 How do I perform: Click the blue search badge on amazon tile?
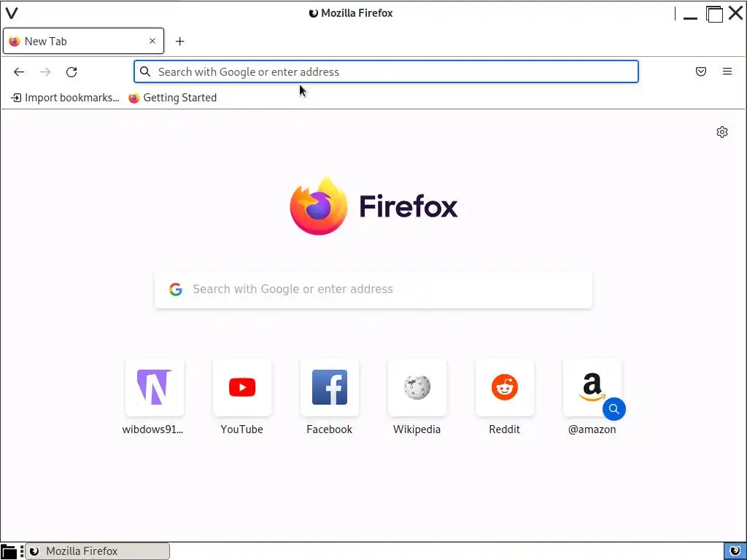(x=614, y=409)
